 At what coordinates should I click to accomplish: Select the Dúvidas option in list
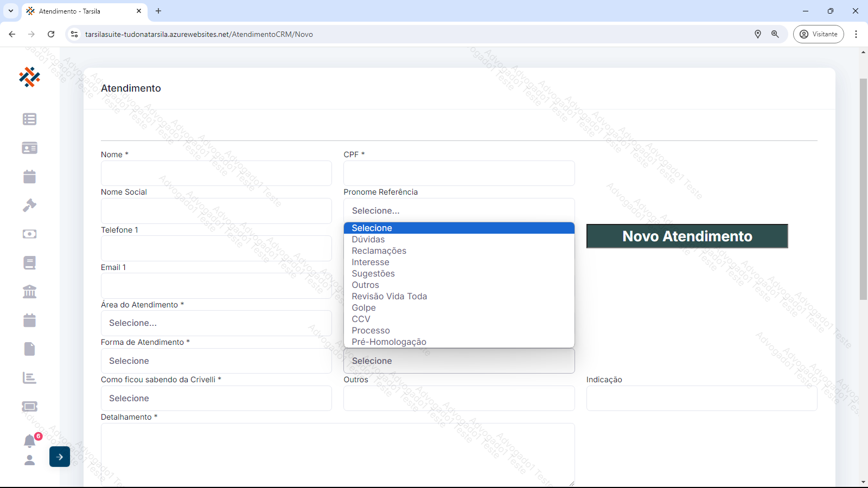[368, 240]
